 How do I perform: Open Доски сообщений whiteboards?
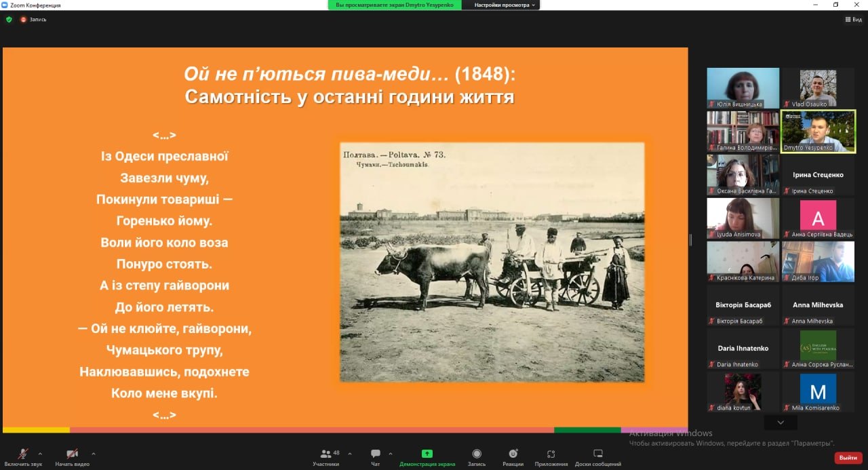point(597,457)
